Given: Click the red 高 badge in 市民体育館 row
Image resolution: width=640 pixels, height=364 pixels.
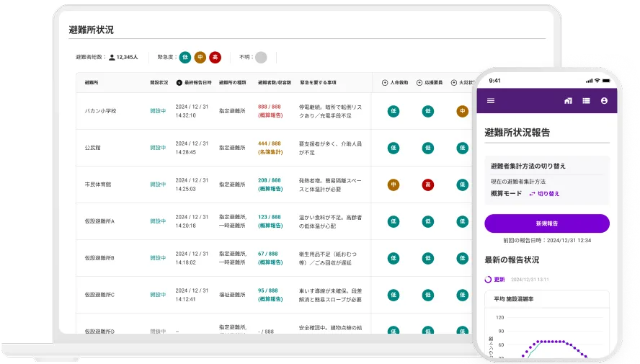Looking at the screenshot, I should [x=427, y=185].
